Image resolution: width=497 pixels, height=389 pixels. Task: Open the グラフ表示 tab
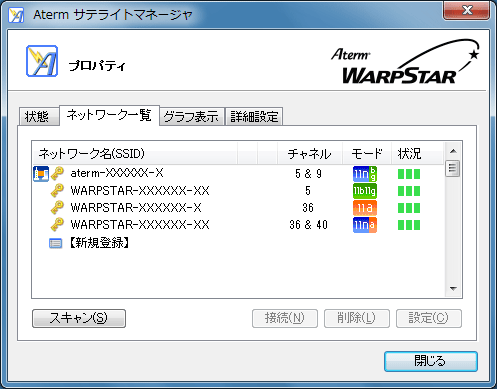click(191, 116)
